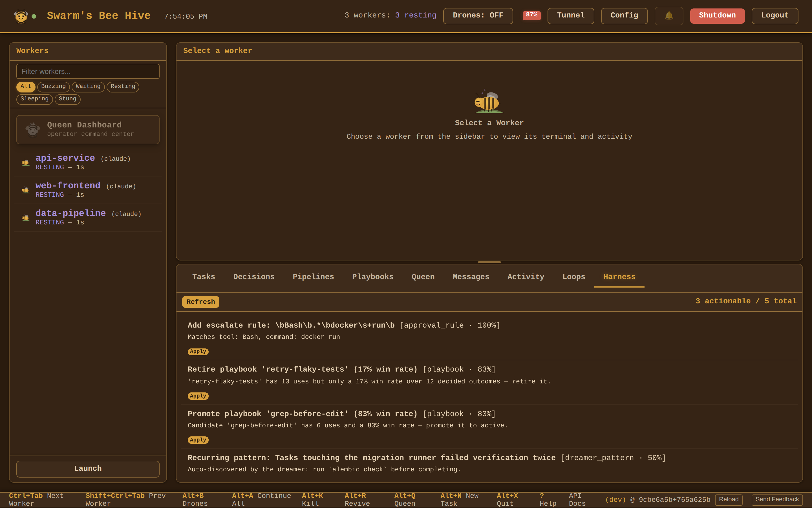Filter workers by Waiting
The height and width of the screenshot is (508, 812).
click(x=88, y=87)
